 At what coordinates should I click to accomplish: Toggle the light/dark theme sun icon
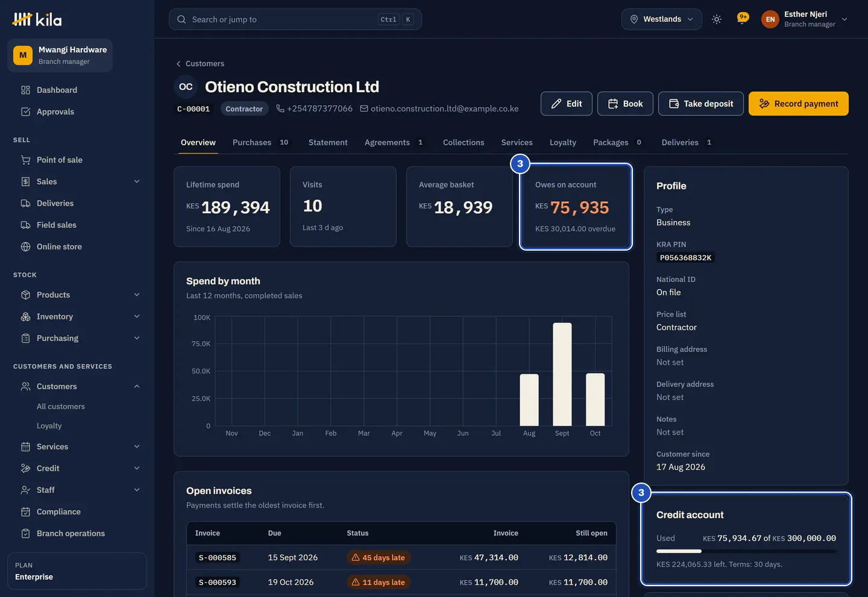pyautogui.click(x=717, y=19)
